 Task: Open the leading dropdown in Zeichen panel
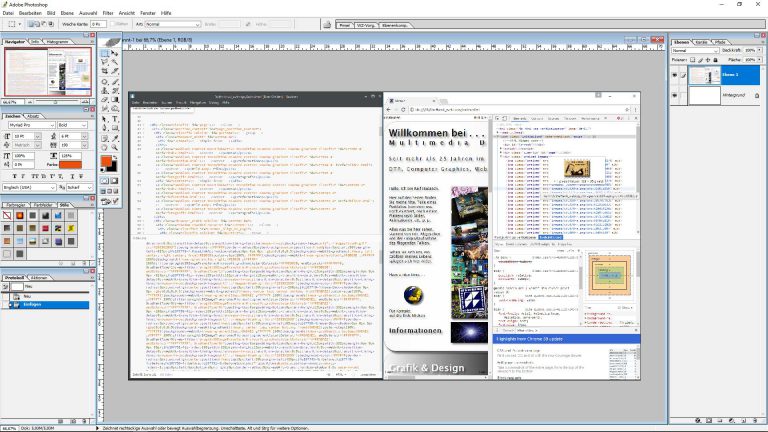click(84, 136)
